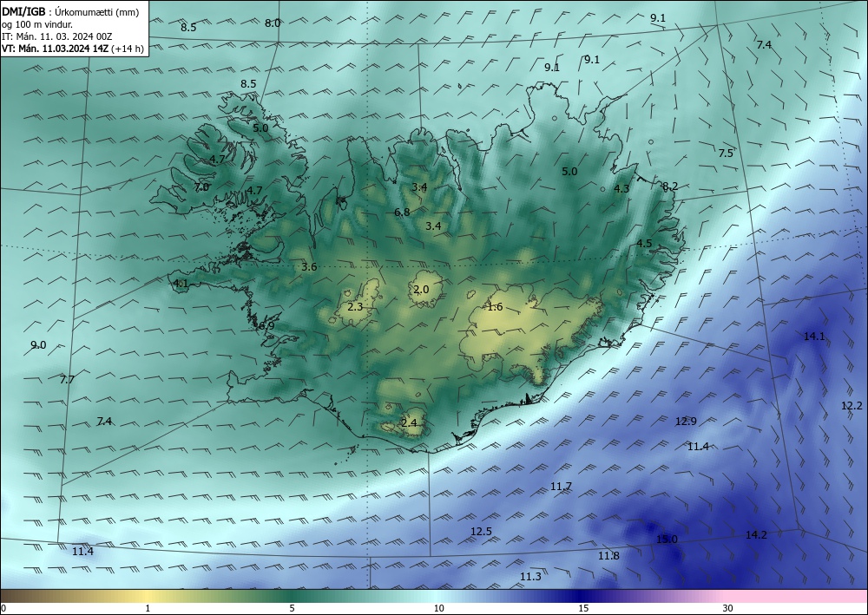Viewport: 868px width, 615px height.
Task: Select the '9.0' value over the ocean
Action: pos(38,345)
